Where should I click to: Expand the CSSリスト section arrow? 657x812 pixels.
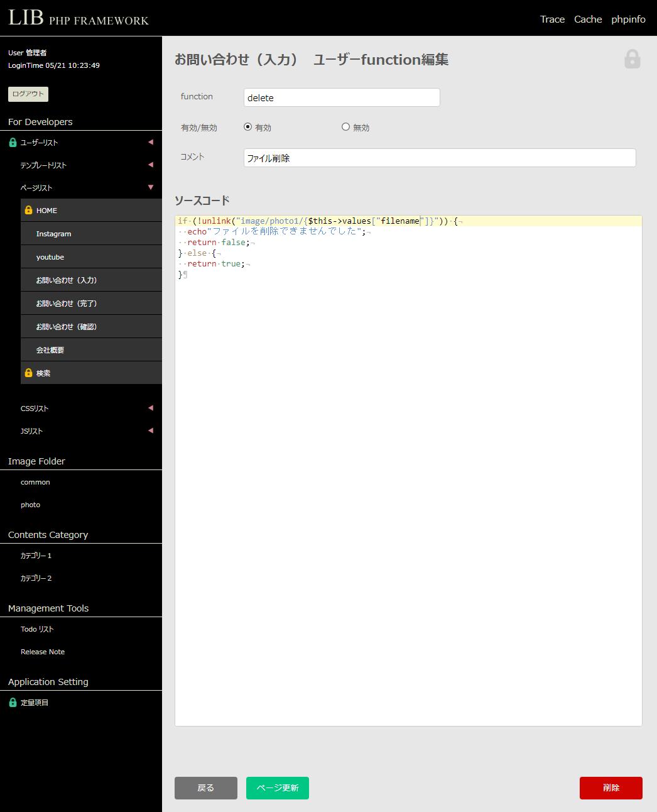pyautogui.click(x=151, y=408)
